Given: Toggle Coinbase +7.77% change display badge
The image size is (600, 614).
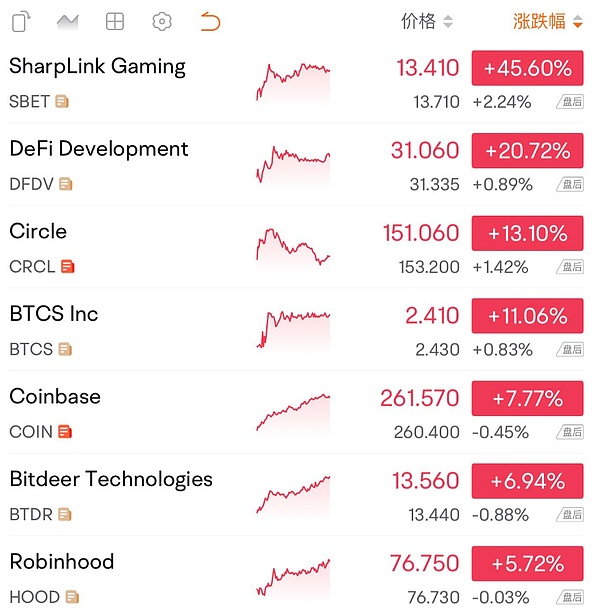Looking at the screenshot, I should tap(527, 398).
